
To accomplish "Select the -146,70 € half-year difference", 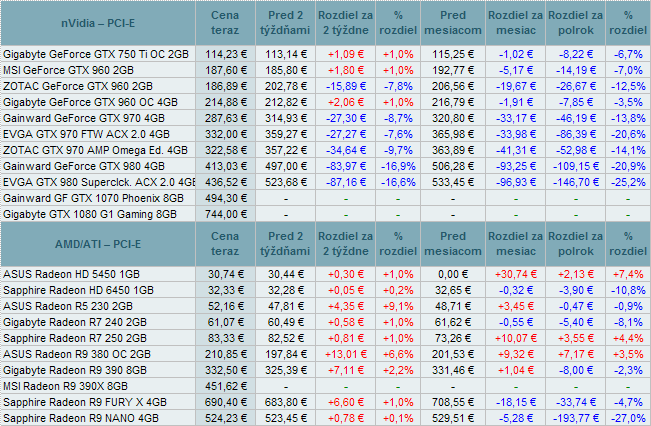I will [576, 182].
